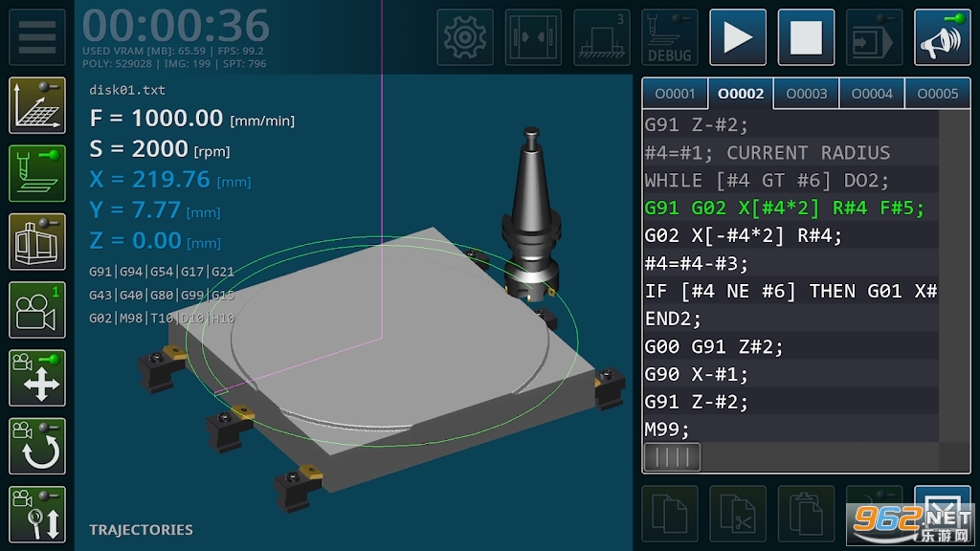Click the spindle speed value S = 2000
This screenshot has width=980, height=551.
pos(160,148)
